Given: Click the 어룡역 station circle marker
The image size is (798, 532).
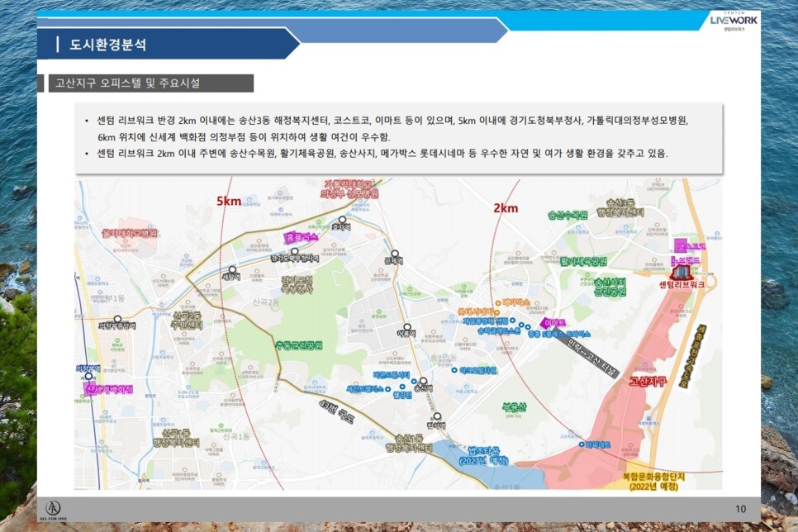Looking at the screenshot, I should [407, 327].
